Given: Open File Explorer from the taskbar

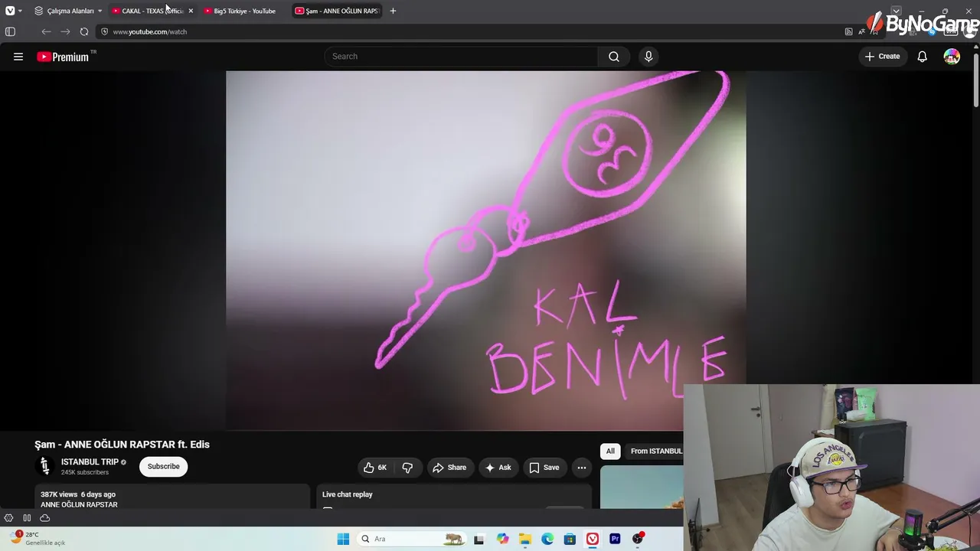Looking at the screenshot, I should point(524,539).
